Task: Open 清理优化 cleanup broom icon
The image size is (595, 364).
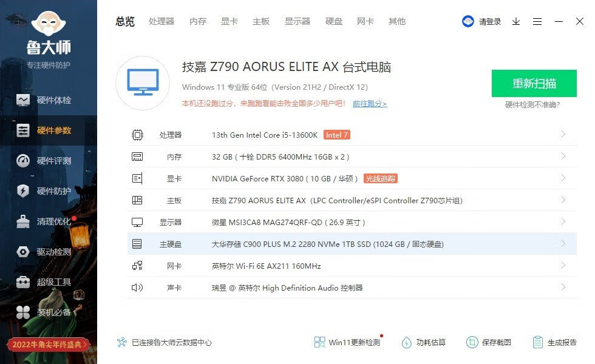Action: pyautogui.click(x=23, y=221)
